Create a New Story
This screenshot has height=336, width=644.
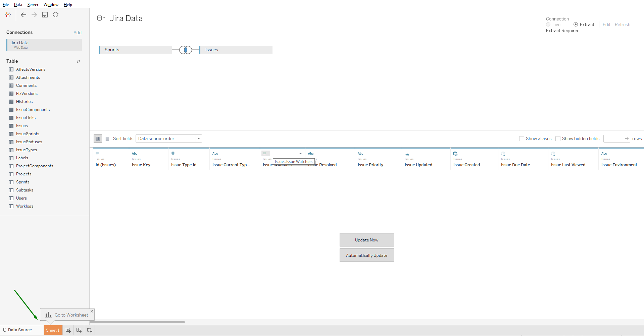point(90,330)
